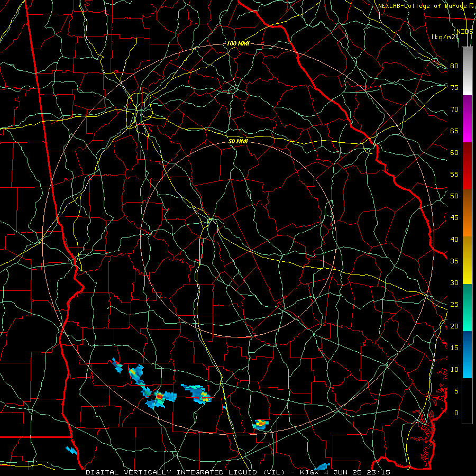Click the gray-white segment of the color scale
This screenshot has width=476, height=476.
tap(467, 71)
